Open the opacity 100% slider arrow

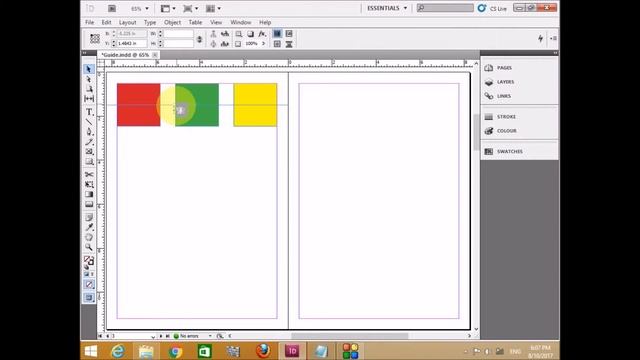click(x=263, y=43)
